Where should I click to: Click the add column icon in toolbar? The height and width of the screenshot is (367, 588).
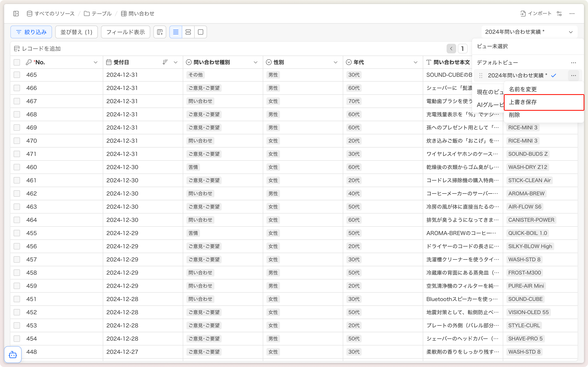tap(160, 32)
